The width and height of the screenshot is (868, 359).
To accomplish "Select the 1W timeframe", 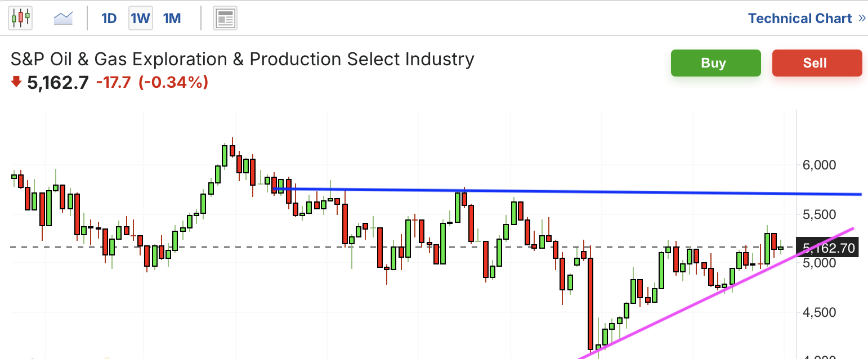I will (140, 19).
